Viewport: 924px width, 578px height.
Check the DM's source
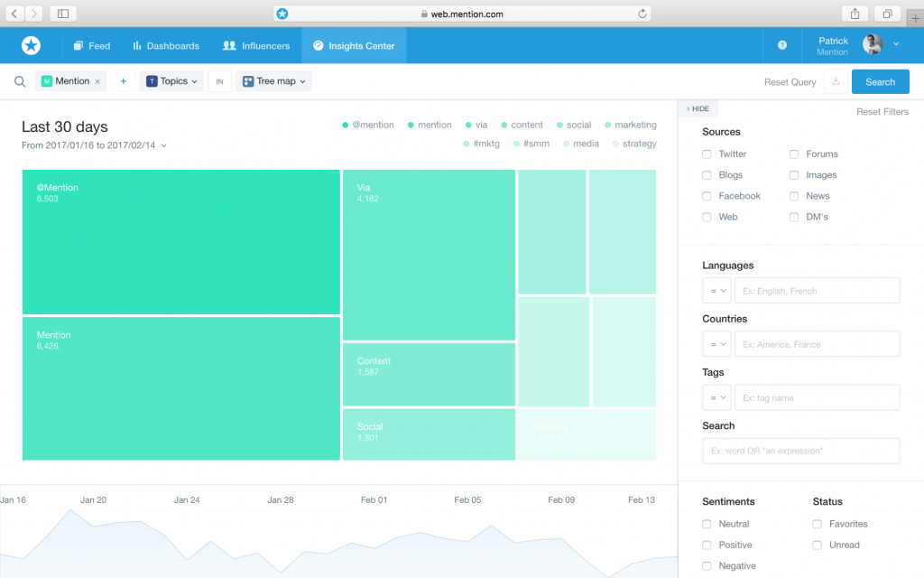coord(794,217)
